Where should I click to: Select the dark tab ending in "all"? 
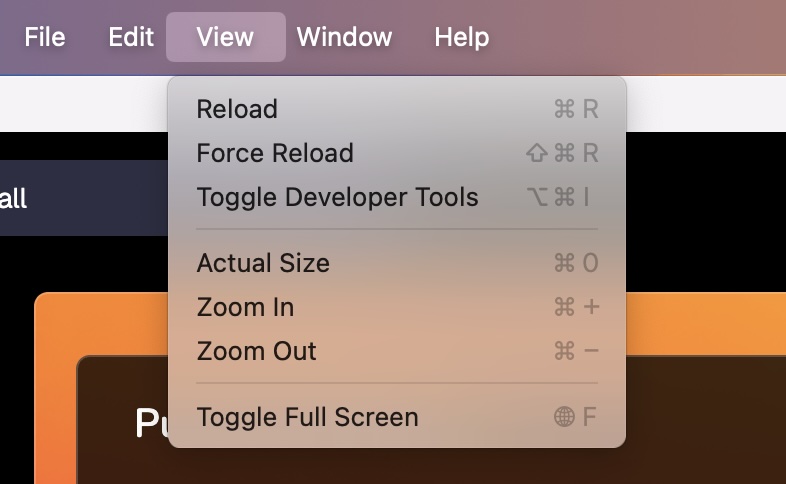[x=84, y=198]
